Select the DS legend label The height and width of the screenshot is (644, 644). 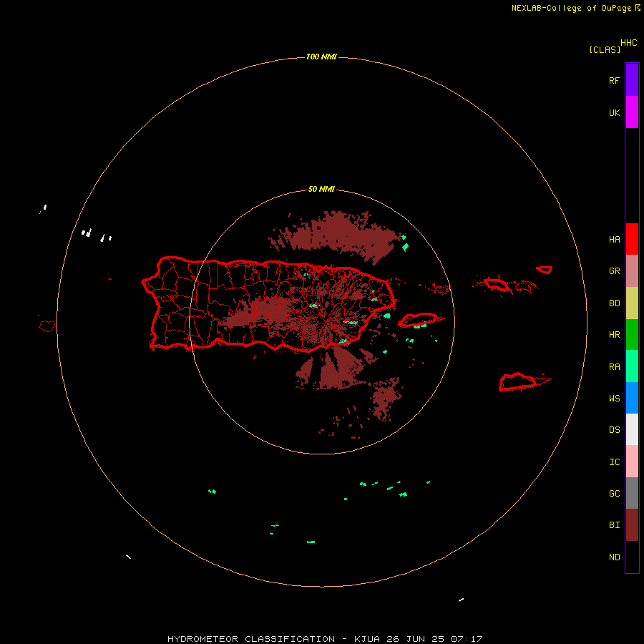[614, 430]
